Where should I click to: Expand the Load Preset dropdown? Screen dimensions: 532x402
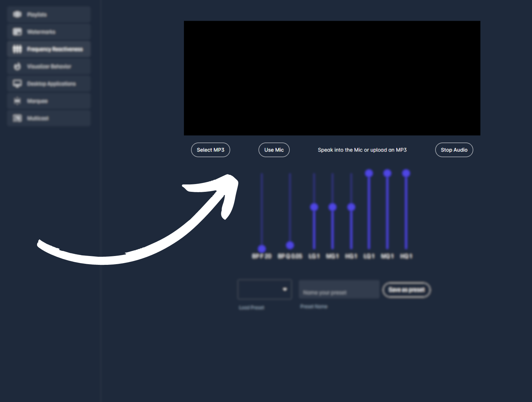tap(265, 289)
